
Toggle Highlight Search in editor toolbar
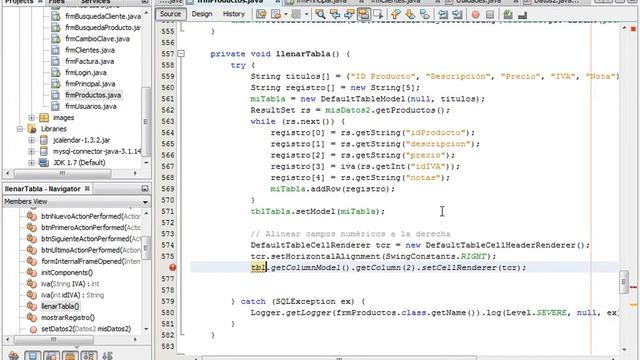363,15
